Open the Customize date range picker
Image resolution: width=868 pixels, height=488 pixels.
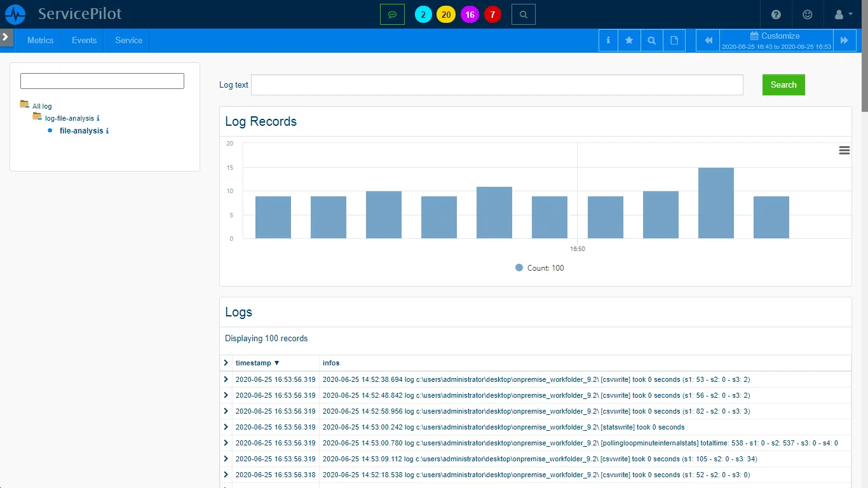point(775,40)
